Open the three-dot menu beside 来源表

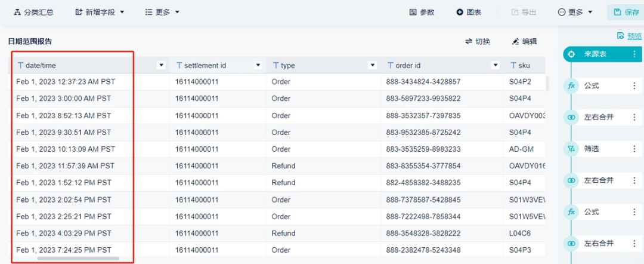pyautogui.click(x=634, y=54)
